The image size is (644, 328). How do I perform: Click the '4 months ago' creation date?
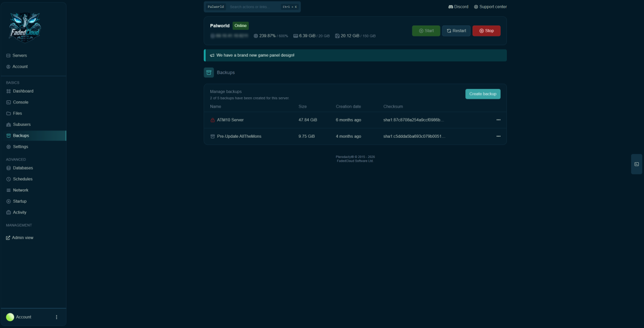pyautogui.click(x=348, y=136)
